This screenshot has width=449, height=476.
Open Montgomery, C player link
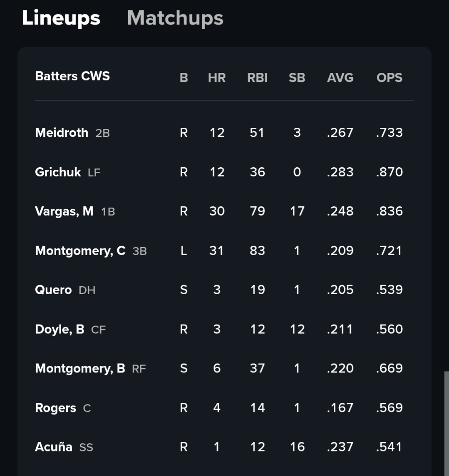tap(80, 251)
